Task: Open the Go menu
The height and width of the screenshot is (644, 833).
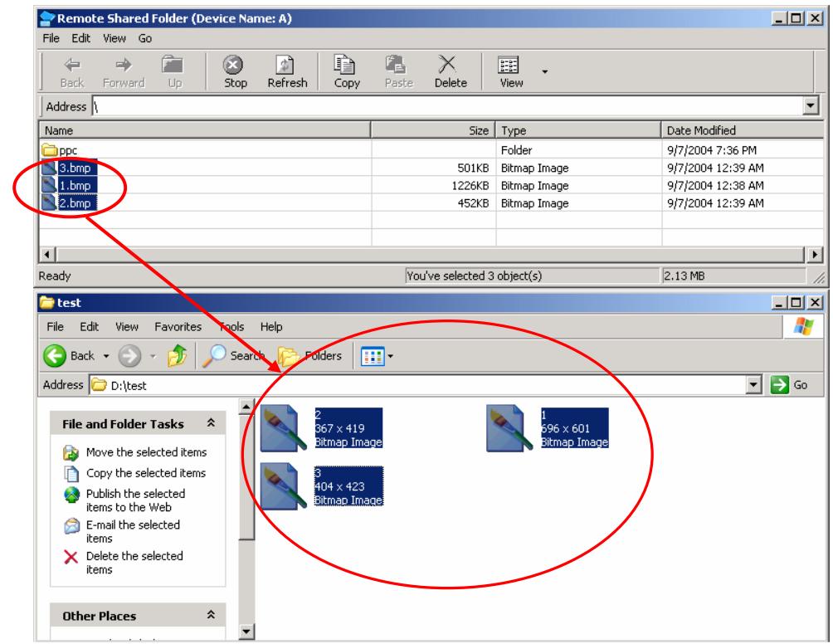Action: pos(145,38)
